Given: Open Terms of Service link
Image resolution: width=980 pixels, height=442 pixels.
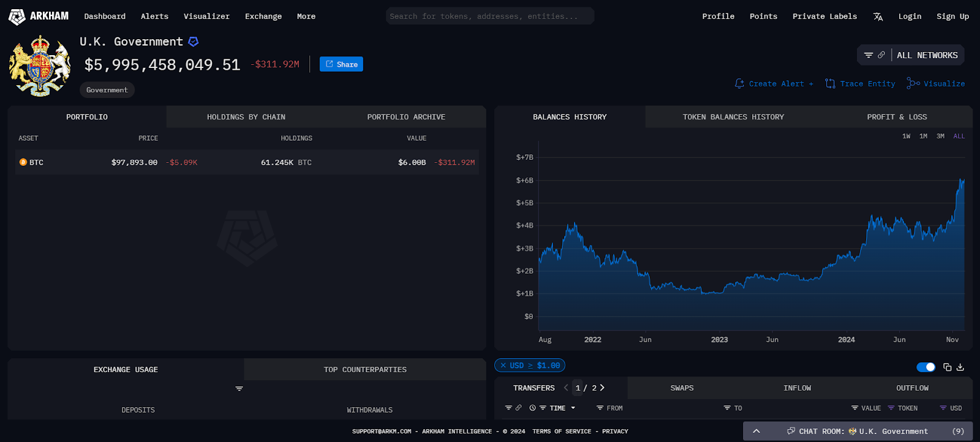Looking at the screenshot, I should point(562,432).
